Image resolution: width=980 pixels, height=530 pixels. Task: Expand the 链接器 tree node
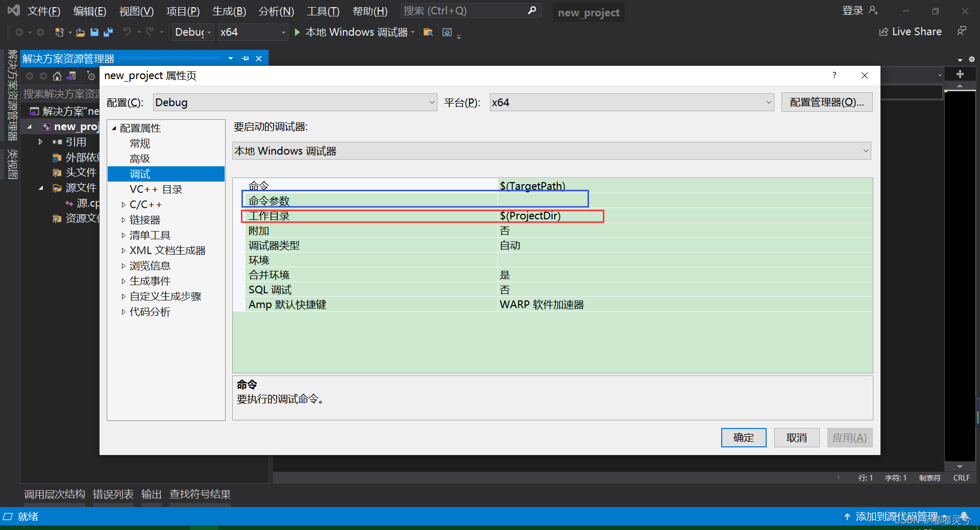coord(124,220)
